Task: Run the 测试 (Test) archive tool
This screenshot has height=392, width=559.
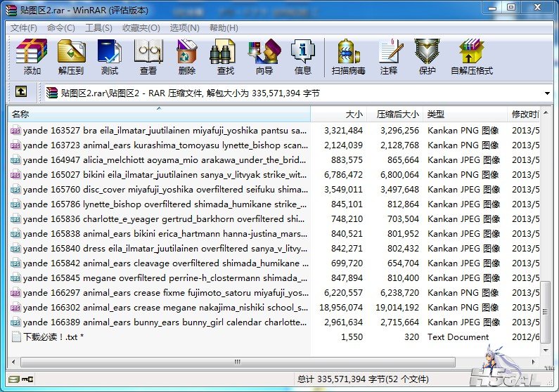Action: 110,58
